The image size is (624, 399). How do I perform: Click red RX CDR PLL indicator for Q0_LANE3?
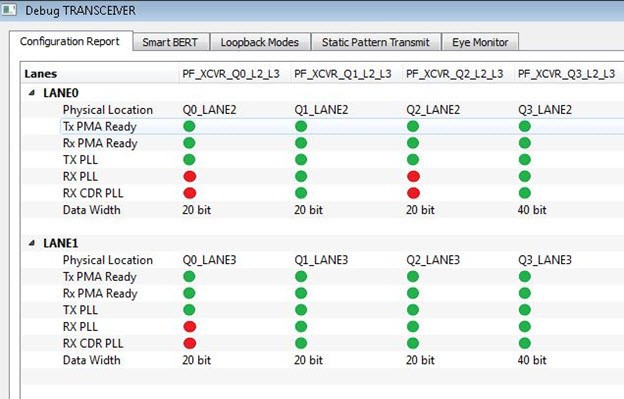pos(190,343)
